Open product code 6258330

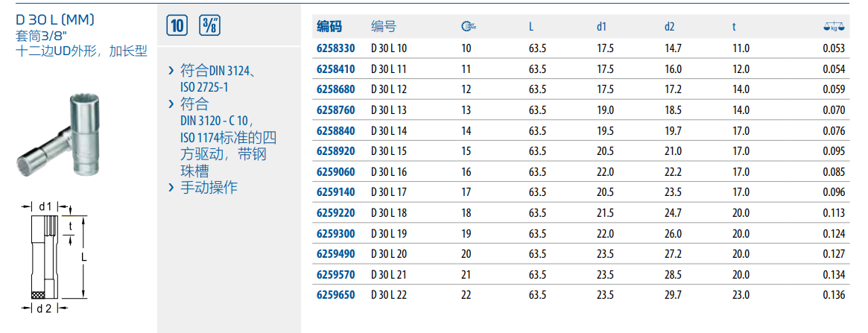[x=336, y=48]
